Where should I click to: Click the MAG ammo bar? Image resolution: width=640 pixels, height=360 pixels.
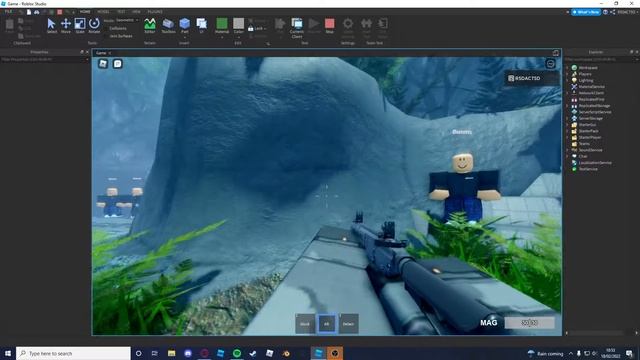(529, 322)
